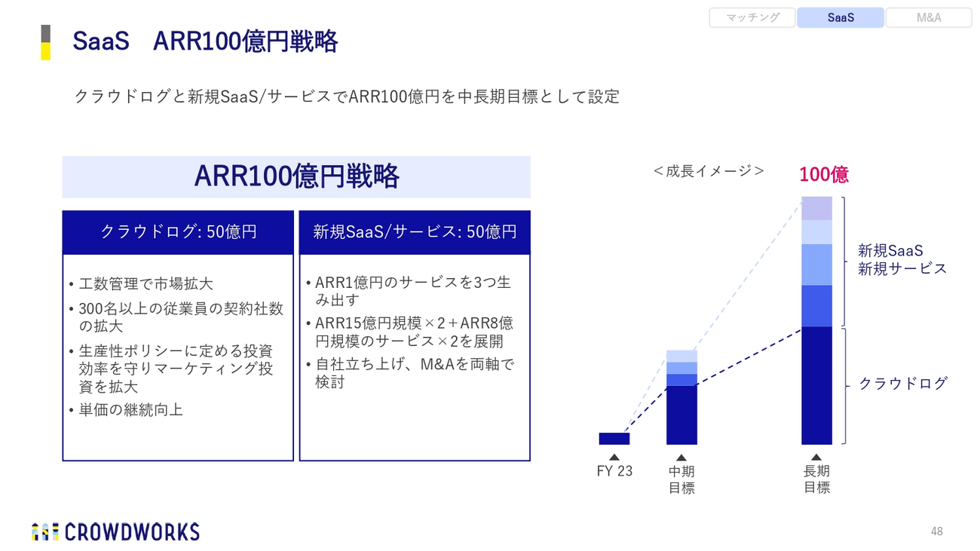Click the CROWDWORKS logo
The image size is (980, 551).
(115, 531)
